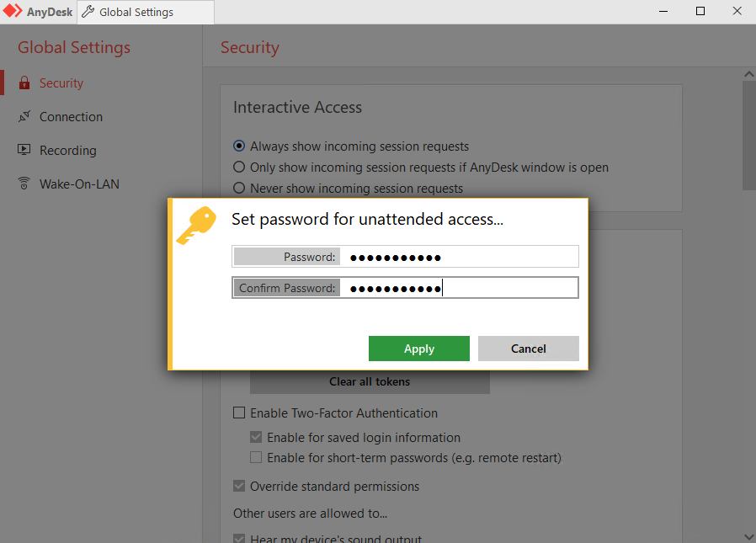Enable Two-Factor Authentication checkbox
Viewport: 756px width, 543px height.
239,413
